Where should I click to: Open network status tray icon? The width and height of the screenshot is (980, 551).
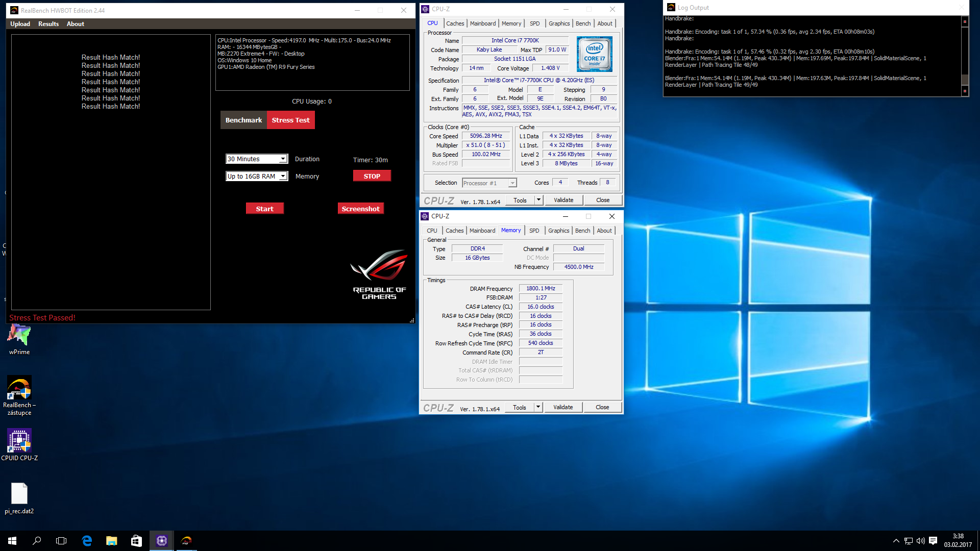pyautogui.click(x=909, y=541)
